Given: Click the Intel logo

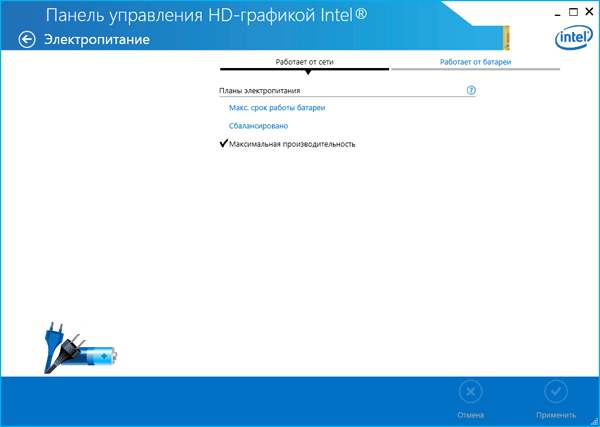Looking at the screenshot, I should [x=571, y=39].
